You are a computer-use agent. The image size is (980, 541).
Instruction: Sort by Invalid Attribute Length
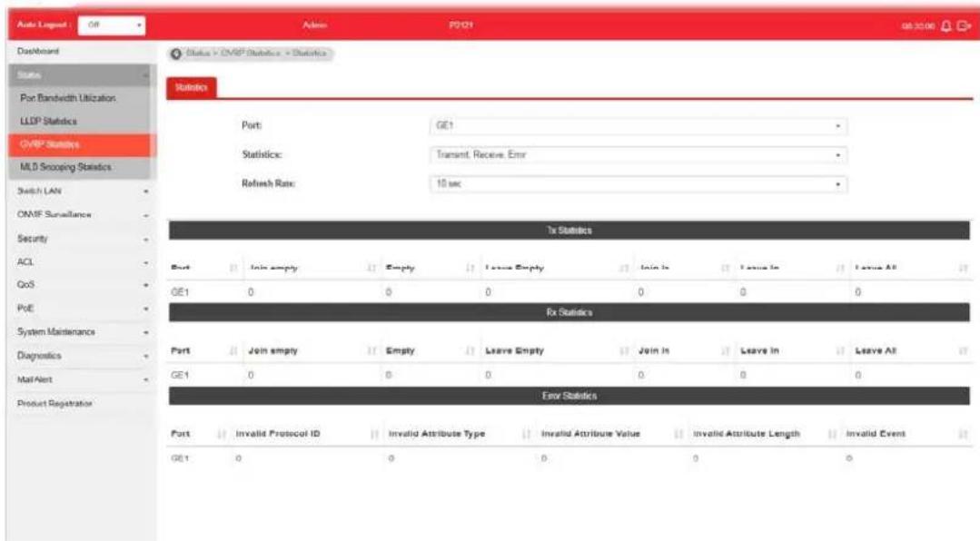[831, 434]
